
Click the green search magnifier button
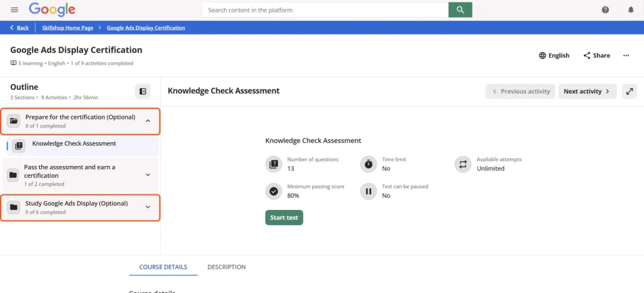coord(460,10)
